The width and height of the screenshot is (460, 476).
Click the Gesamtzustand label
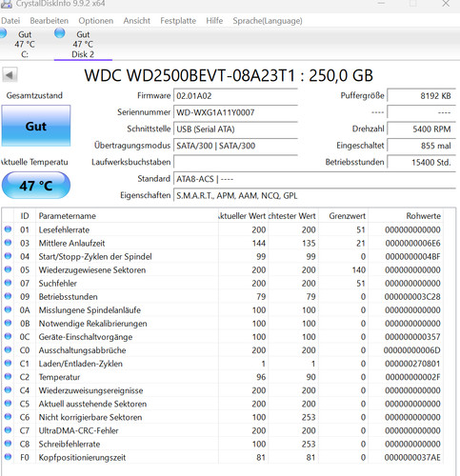(x=34, y=95)
